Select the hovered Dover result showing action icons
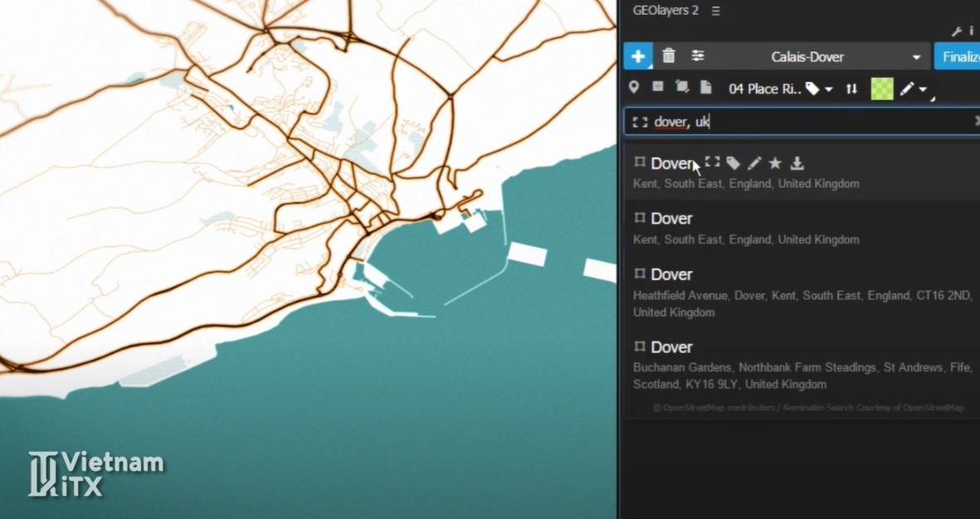 [x=802, y=172]
